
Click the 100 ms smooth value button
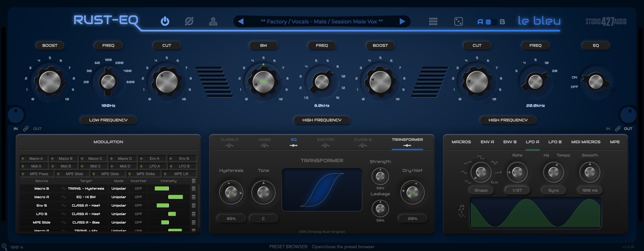coord(590,191)
